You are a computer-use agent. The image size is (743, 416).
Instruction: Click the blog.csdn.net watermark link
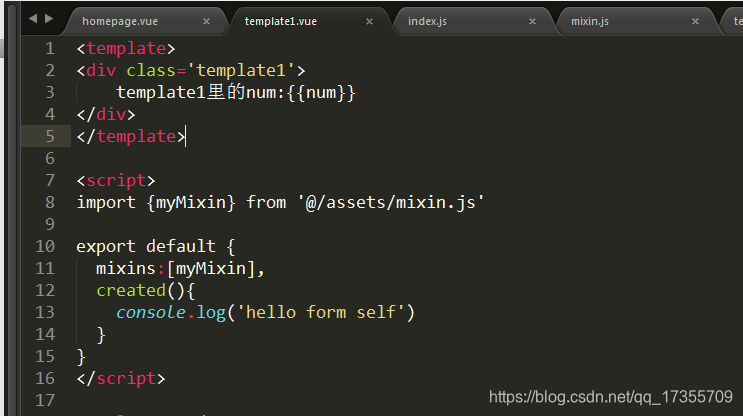tap(611, 397)
